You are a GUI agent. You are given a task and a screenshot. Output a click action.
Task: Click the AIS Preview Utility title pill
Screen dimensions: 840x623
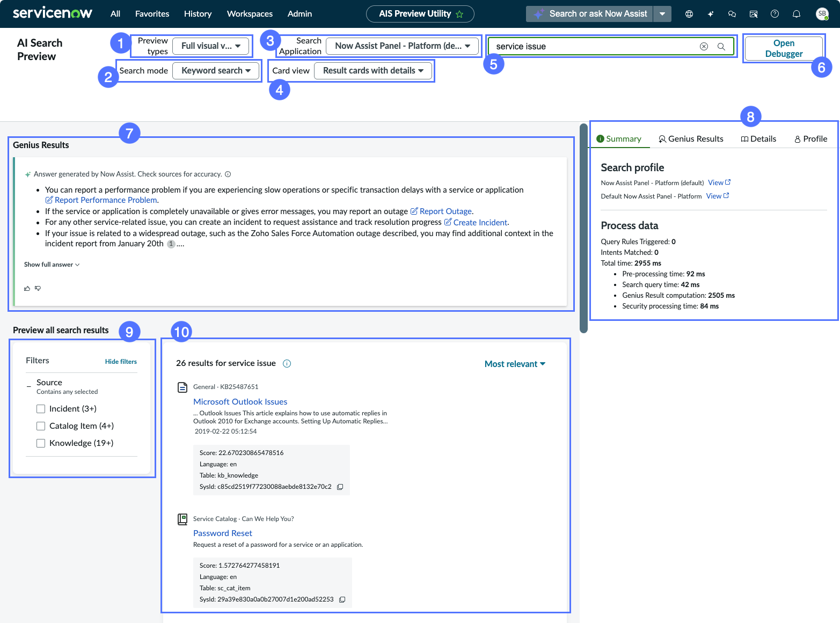pyautogui.click(x=420, y=14)
